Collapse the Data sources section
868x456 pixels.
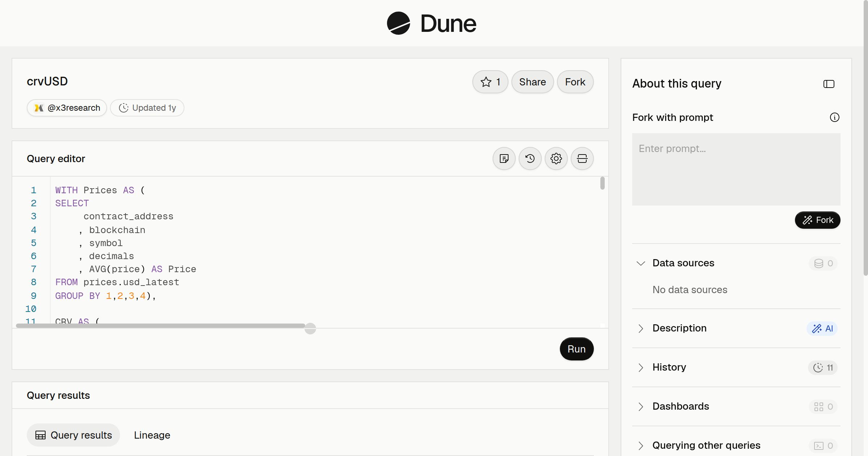click(x=641, y=263)
